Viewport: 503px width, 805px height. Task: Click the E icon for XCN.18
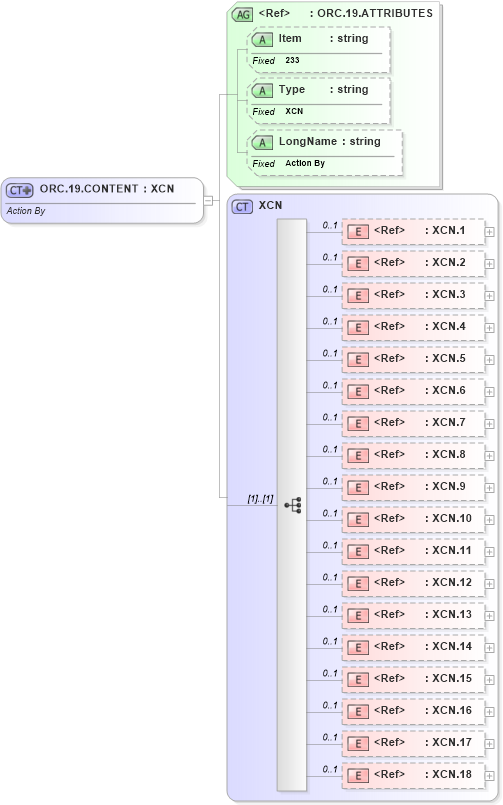[x=358, y=775]
